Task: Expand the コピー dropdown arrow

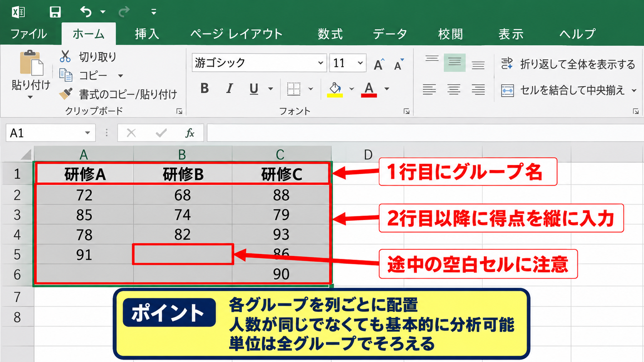Action: click(x=121, y=76)
